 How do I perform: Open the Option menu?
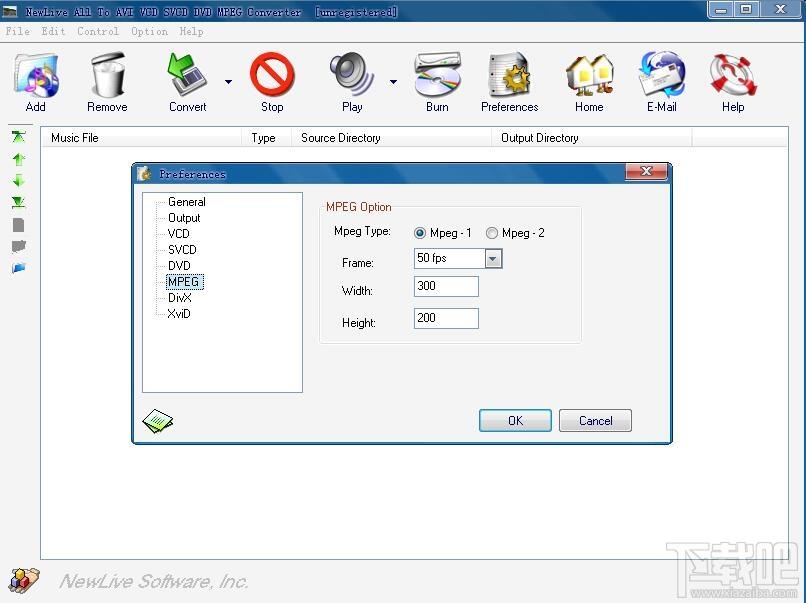(x=149, y=31)
